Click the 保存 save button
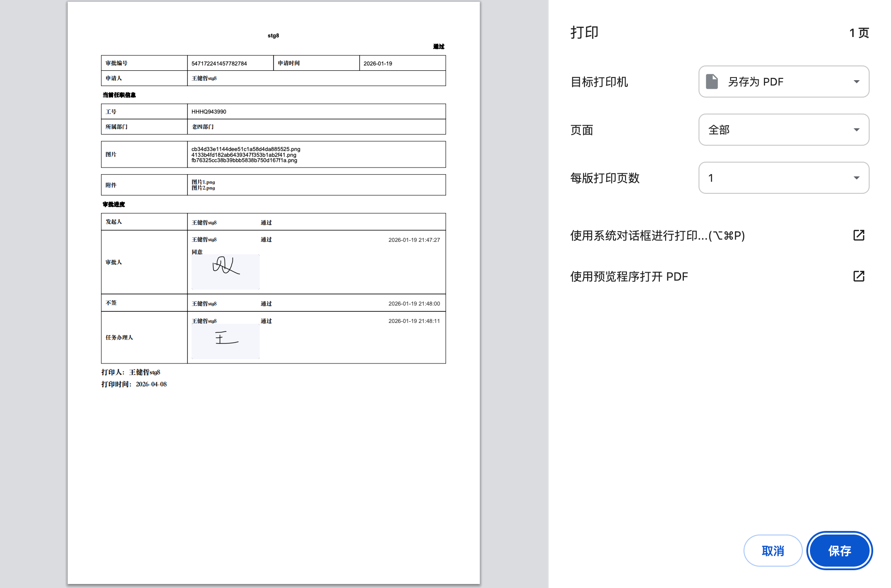 [x=839, y=551]
